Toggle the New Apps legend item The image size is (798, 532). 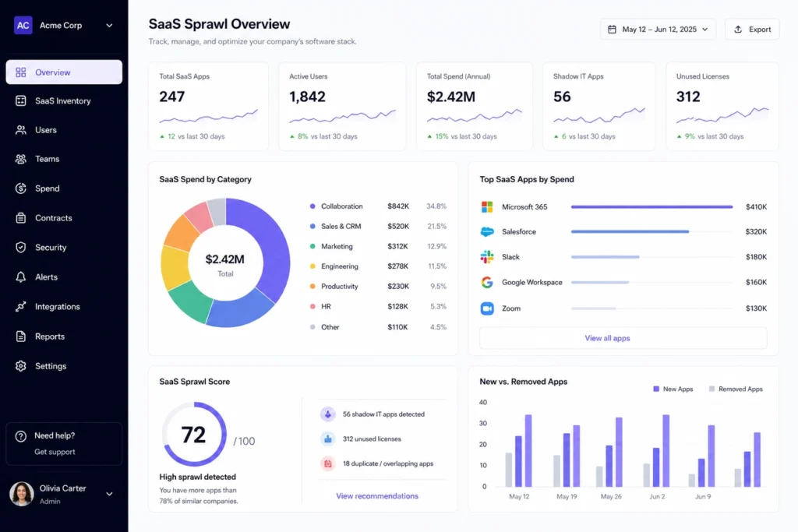(673, 389)
